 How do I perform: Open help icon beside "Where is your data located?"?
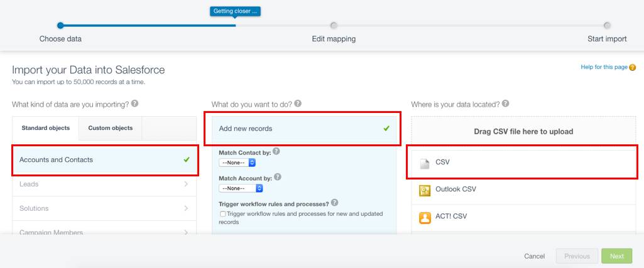506,104
